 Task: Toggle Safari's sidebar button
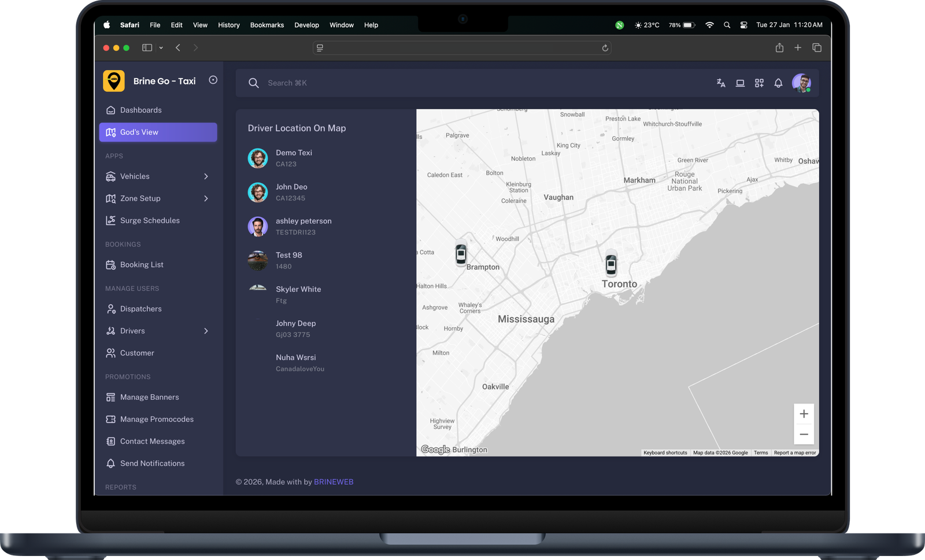(147, 48)
